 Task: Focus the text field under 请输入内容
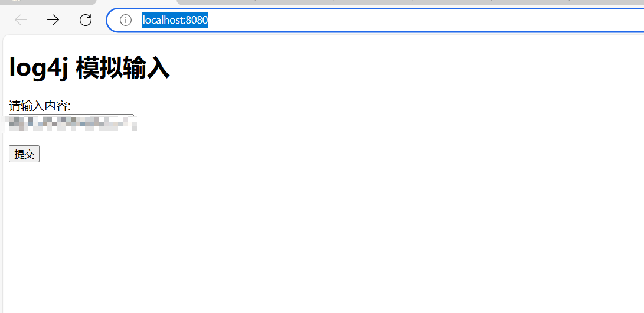[71, 123]
